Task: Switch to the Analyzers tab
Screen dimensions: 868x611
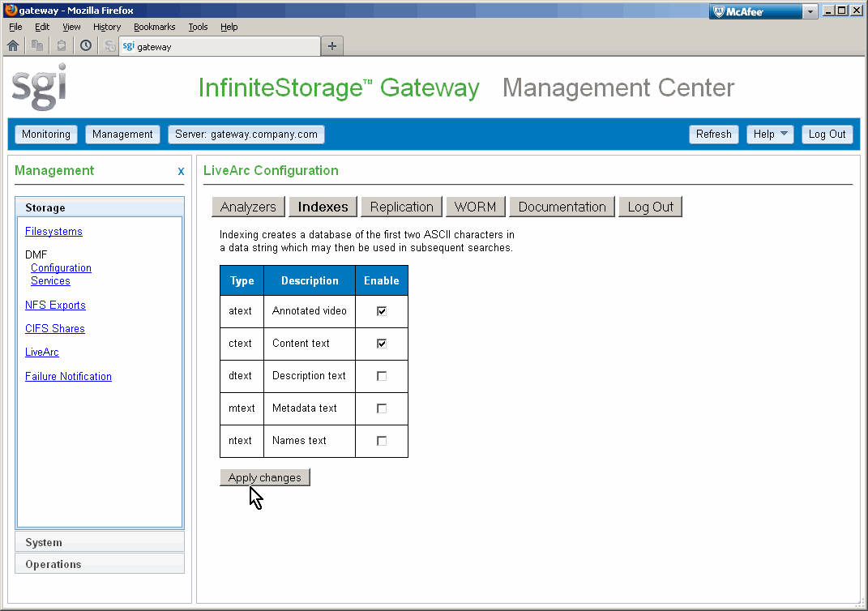Action: (248, 207)
